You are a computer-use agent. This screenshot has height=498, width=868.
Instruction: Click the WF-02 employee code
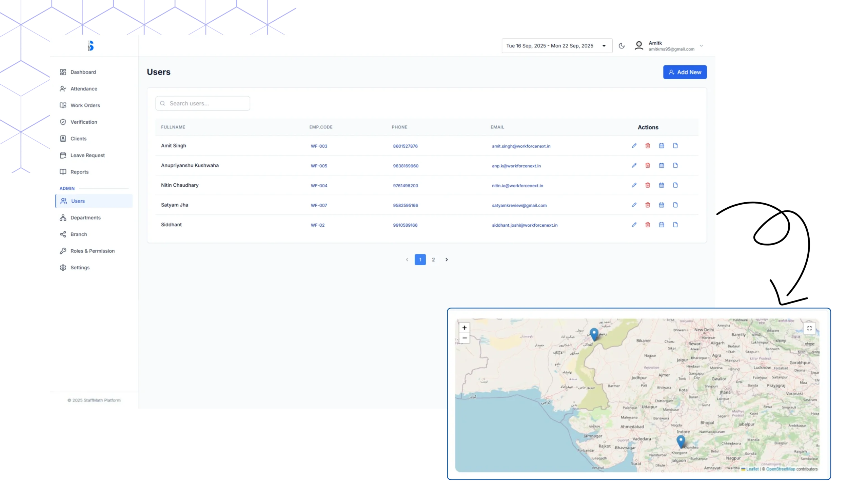coord(317,225)
